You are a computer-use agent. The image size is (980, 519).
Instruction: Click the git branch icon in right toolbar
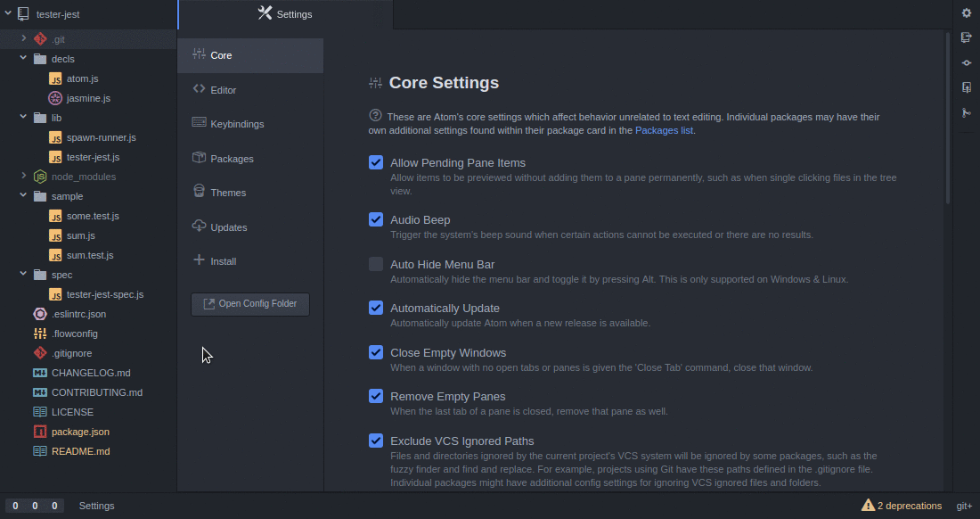tap(967, 112)
